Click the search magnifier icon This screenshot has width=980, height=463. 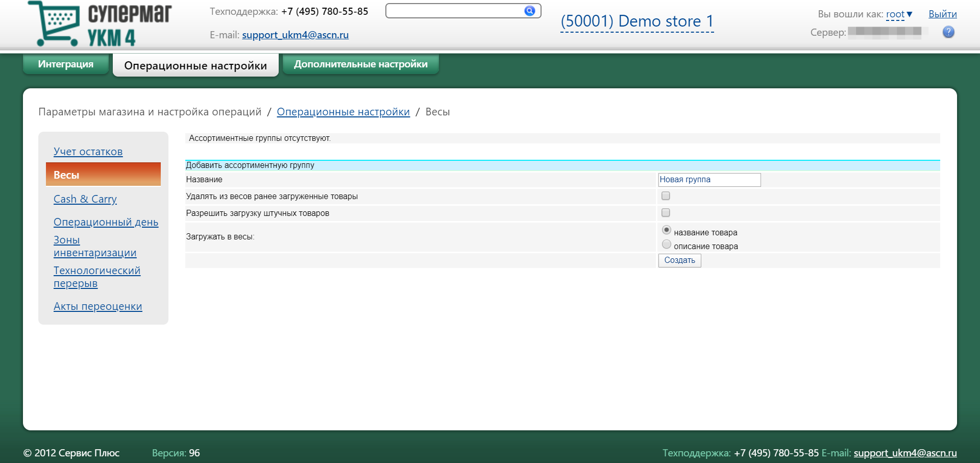pos(530,11)
